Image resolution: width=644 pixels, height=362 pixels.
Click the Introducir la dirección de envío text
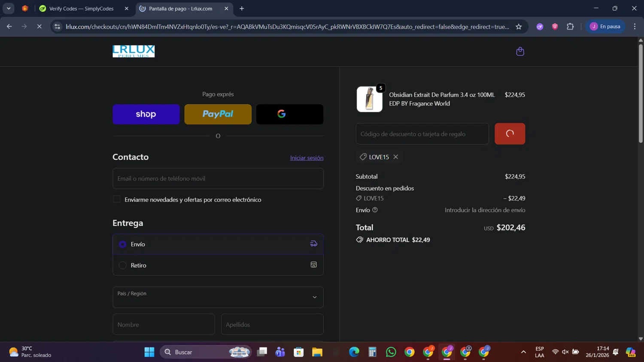485,210
